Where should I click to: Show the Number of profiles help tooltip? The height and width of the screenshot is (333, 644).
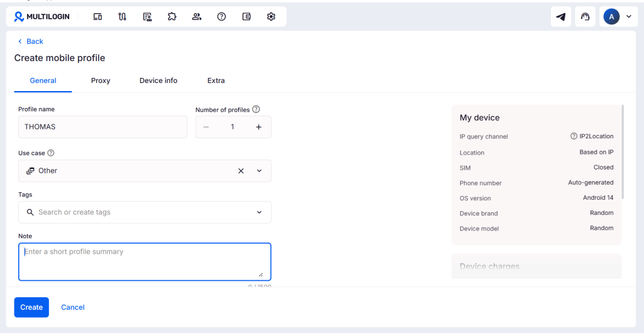click(x=257, y=109)
